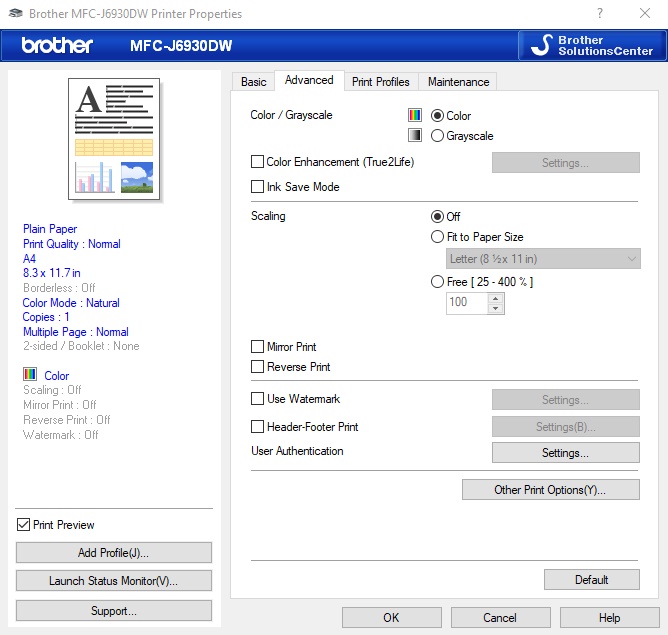Click Mirror Print : Off summary text
Screen dimensions: 668x635
pos(60,405)
